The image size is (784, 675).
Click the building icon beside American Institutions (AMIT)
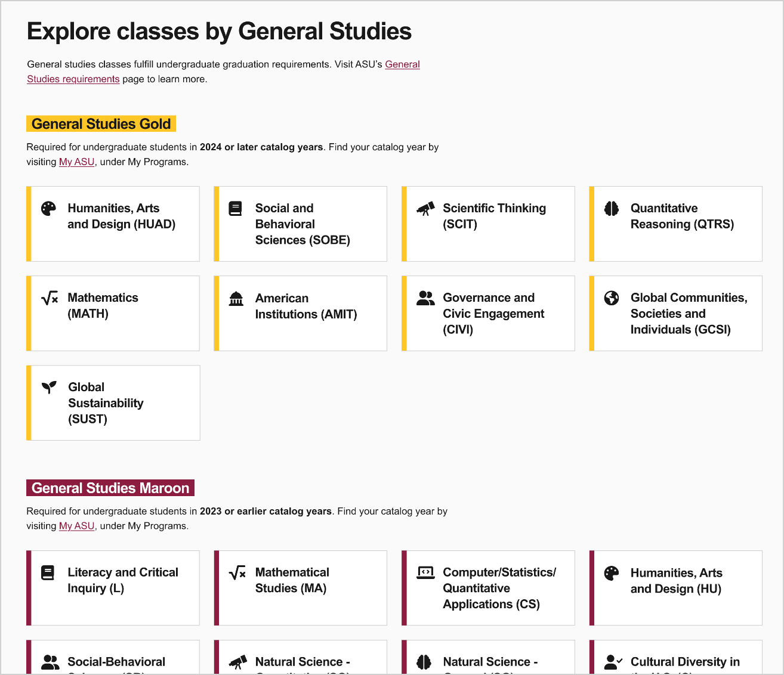pyautogui.click(x=236, y=298)
